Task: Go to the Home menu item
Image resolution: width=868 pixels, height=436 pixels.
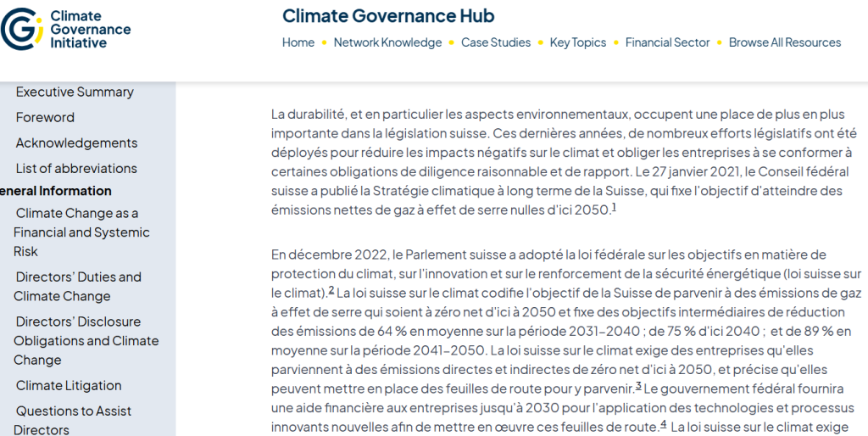Action: [298, 42]
